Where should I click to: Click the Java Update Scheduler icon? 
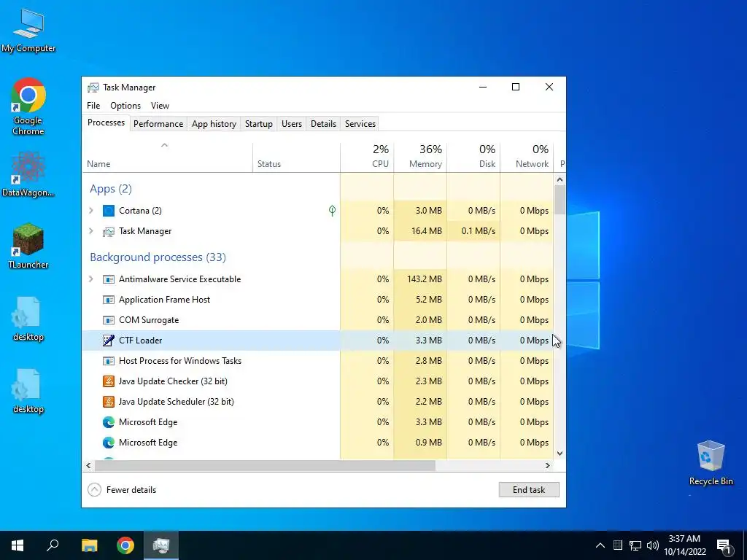[109, 402]
